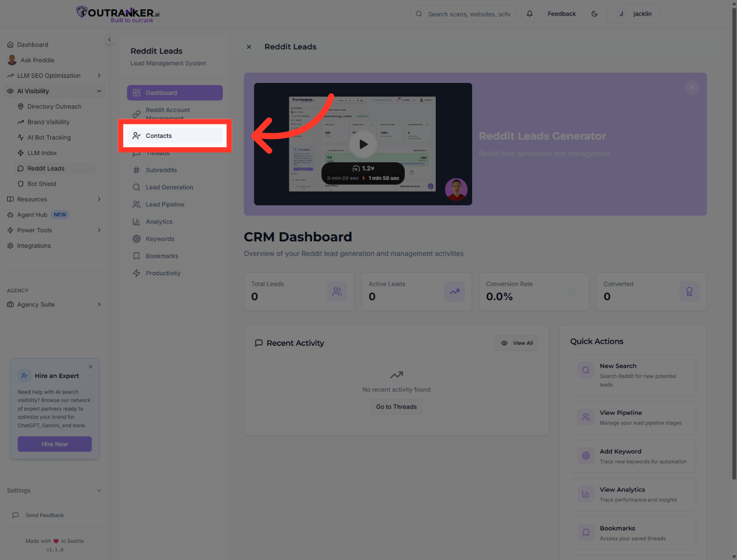This screenshot has width=737, height=560.
Task: Click View Pipeline quick action
Action: [x=633, y=417]
